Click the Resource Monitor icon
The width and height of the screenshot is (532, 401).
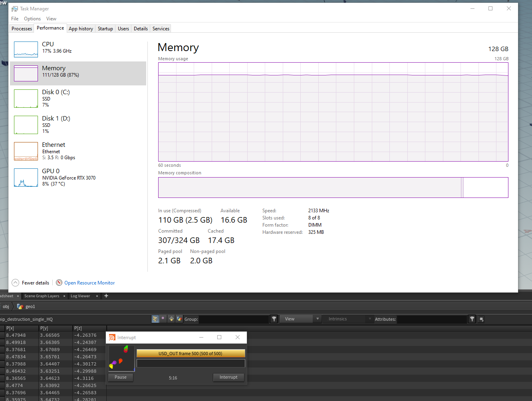click(59, 282)
